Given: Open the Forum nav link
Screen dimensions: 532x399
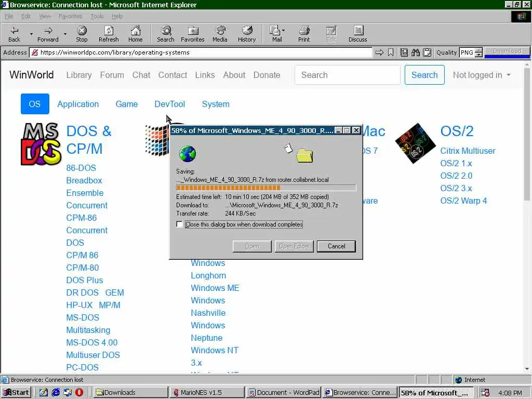Looking at the screenshot, I should pyautogui.click(x=112, y=75).
